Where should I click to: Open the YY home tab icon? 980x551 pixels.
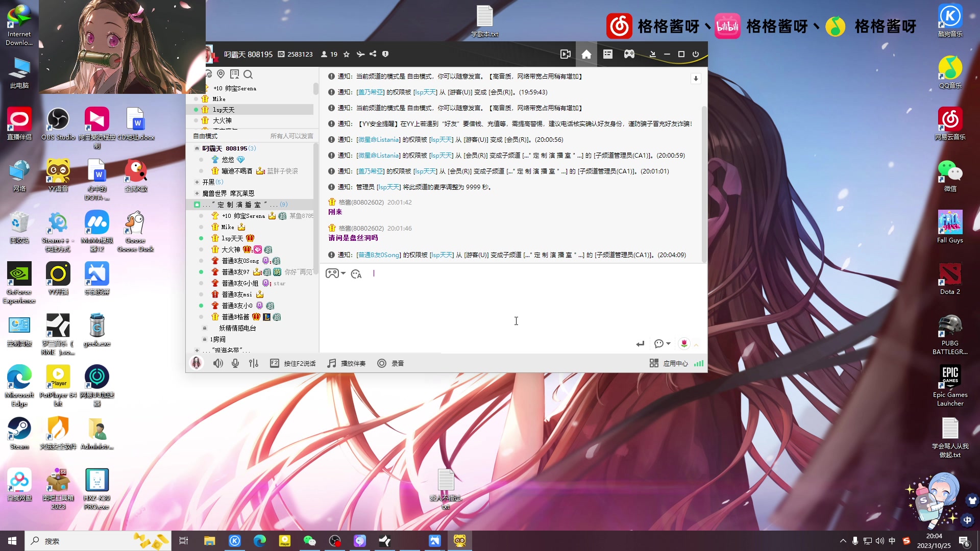click(x=586, y=54)
